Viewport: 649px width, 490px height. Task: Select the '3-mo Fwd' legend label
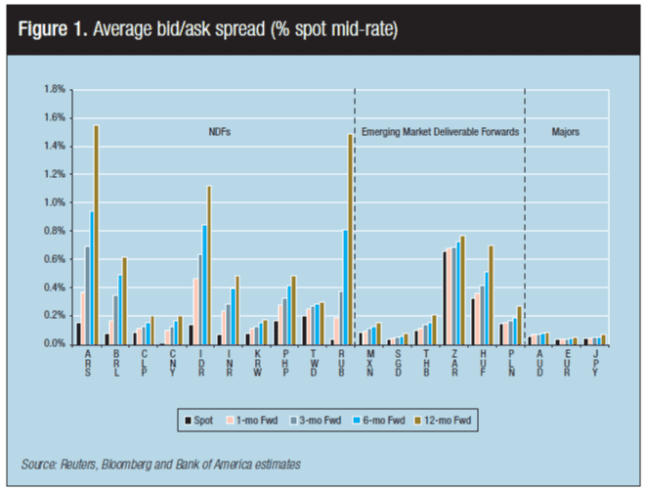click(320, 420)
